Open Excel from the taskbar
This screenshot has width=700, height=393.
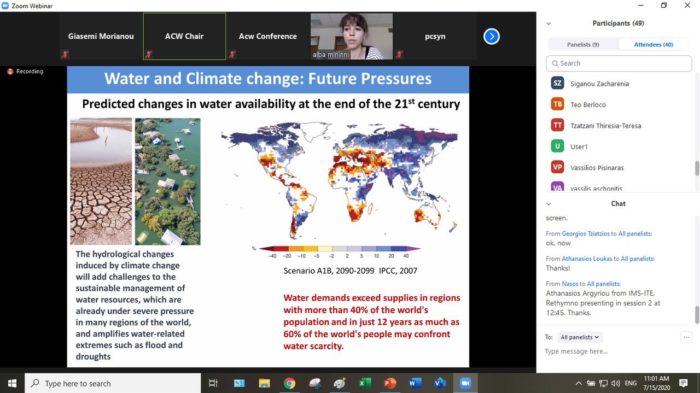pyautogui.click(x=365, y=383)
